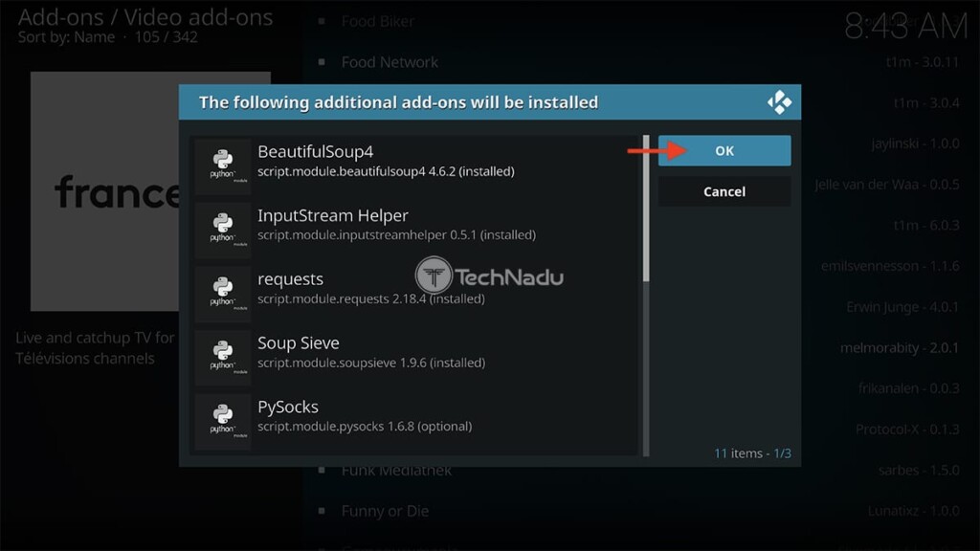Click the Live and catchup TV description
980x551 pixels.
pos(95,348)
